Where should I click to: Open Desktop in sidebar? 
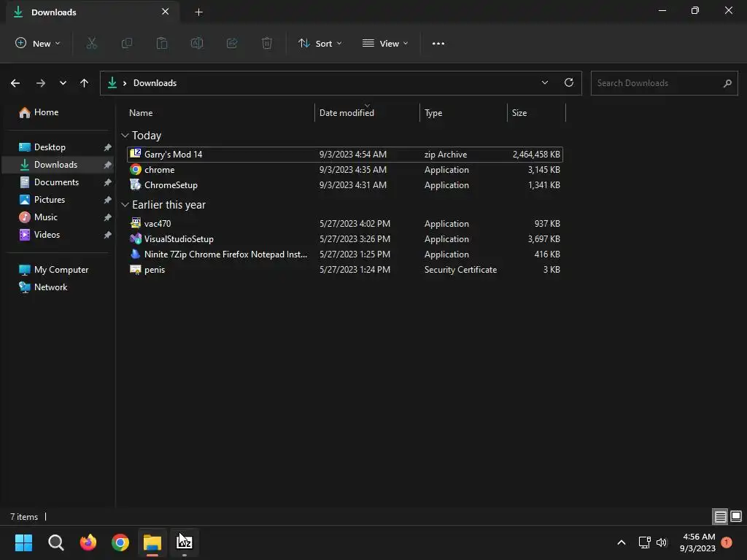50,147
